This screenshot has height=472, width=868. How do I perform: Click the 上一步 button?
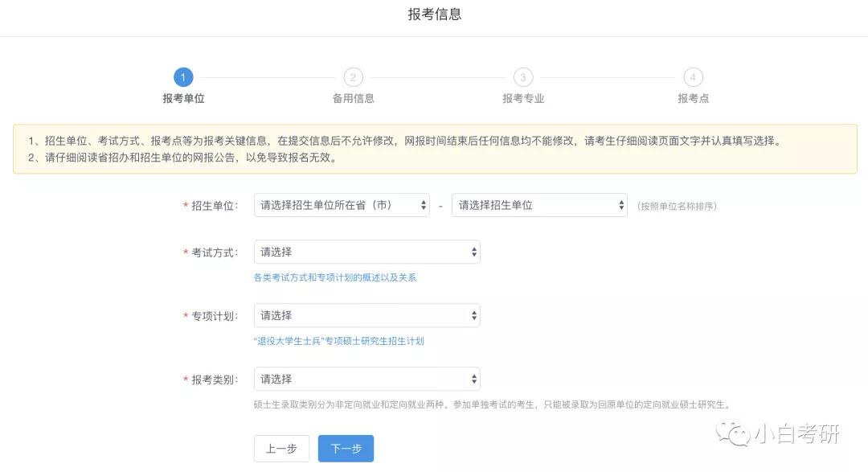[x=282, y=449]
